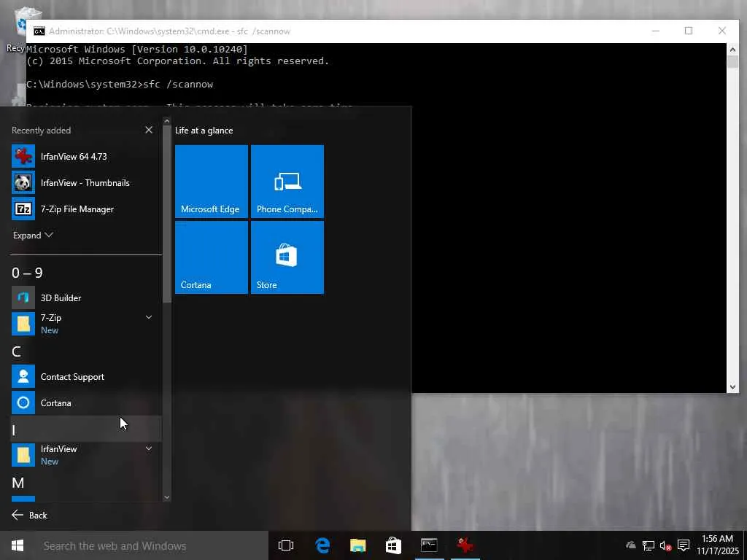Viewport: 747px width, 560px height.
Task: Expand the Recently added list
Action: click(32, 236)
